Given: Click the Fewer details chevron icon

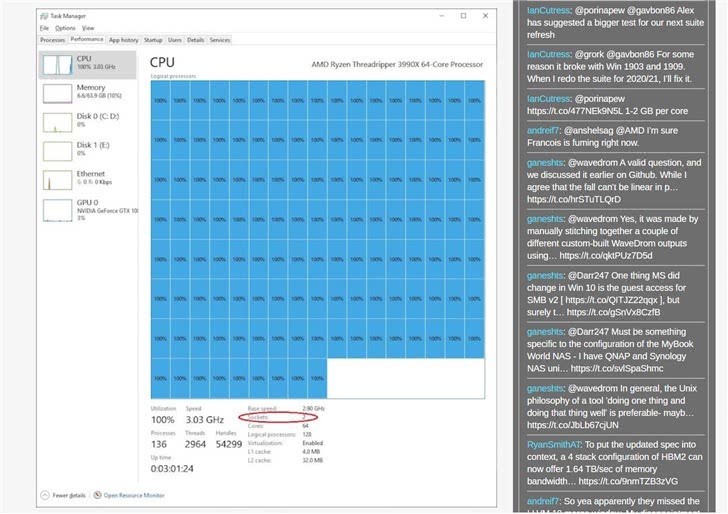Looking at the screenshot, I should (45, 495).
